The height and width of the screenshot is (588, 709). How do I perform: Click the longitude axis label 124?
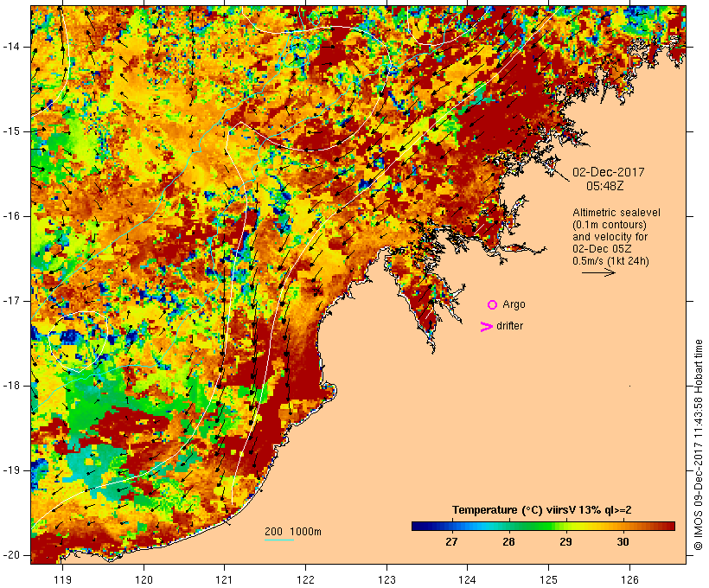pos(467,580)
